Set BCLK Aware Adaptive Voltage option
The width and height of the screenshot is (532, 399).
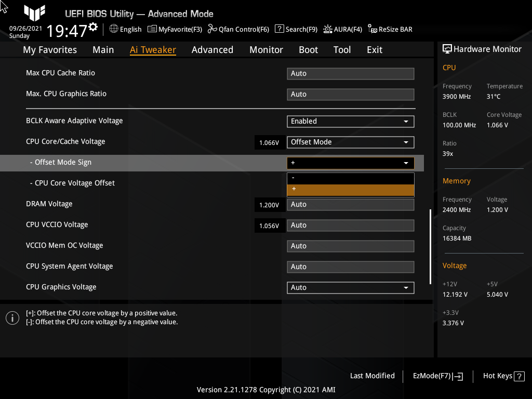[x=350, y=121]
